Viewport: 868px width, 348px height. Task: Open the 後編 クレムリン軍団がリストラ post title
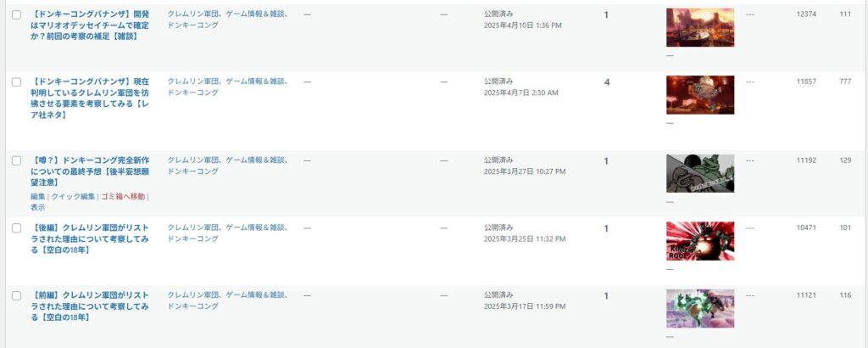[x=90, y=239]
